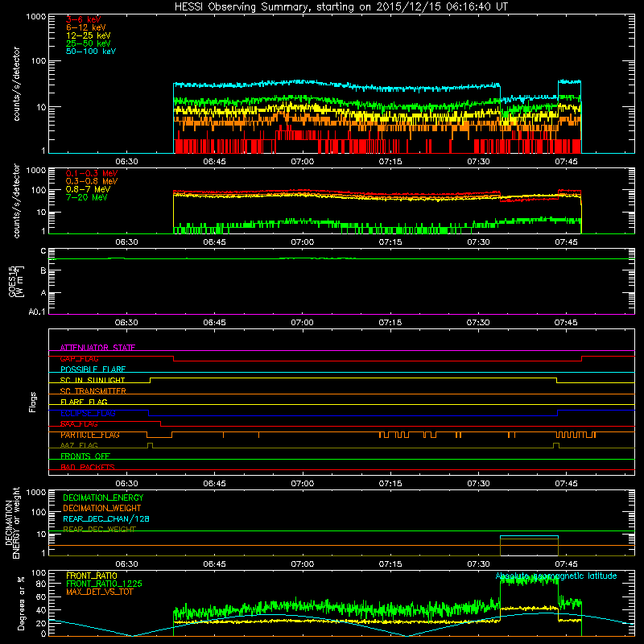Click the HESSI Observing Summary title
Screen dimensions: 644x644
point(341,7)
